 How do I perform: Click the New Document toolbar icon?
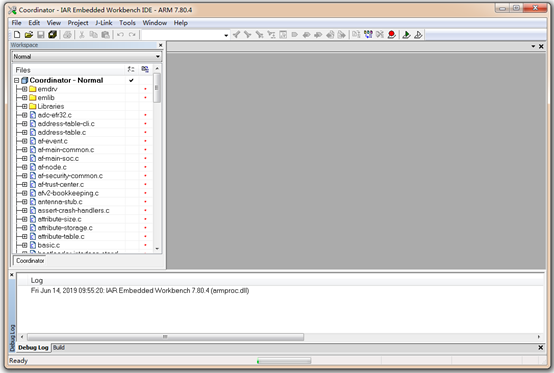click(17, 35)
